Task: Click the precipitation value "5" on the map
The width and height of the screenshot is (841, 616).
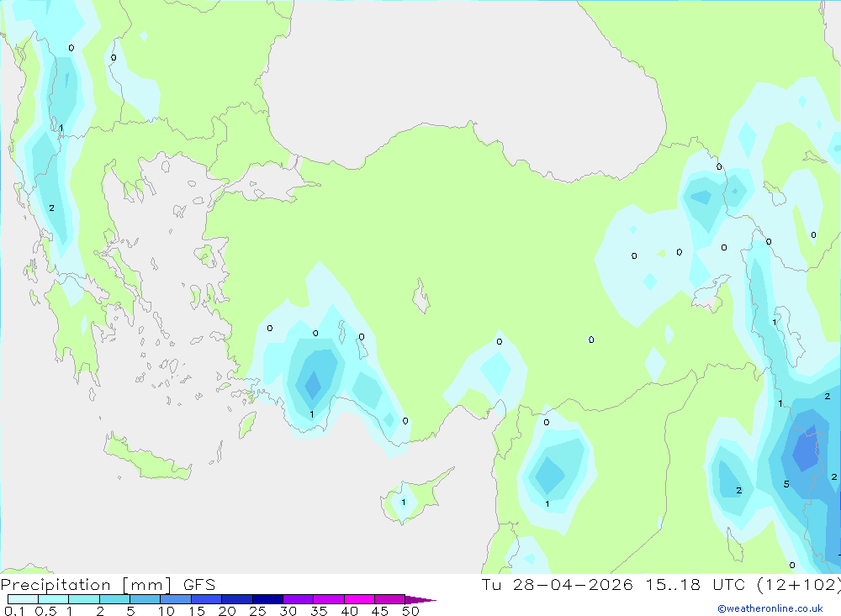Action: (x=786, y=484)
